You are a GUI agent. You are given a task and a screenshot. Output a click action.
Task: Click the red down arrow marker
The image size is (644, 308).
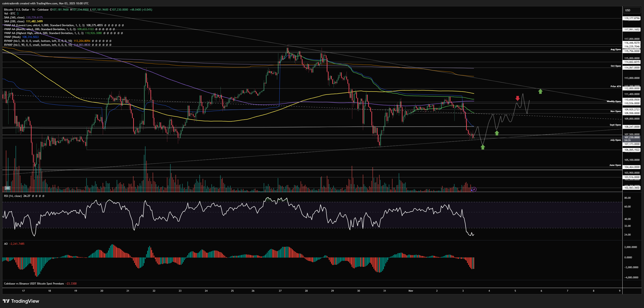(518, 98)
